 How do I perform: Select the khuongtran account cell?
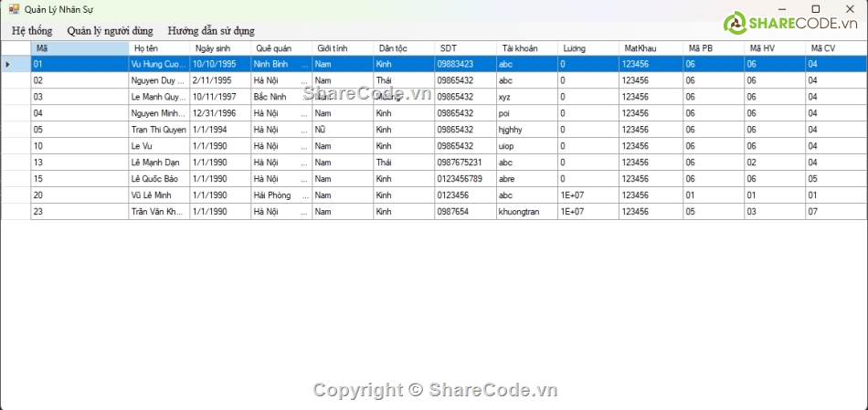point(525,212)
